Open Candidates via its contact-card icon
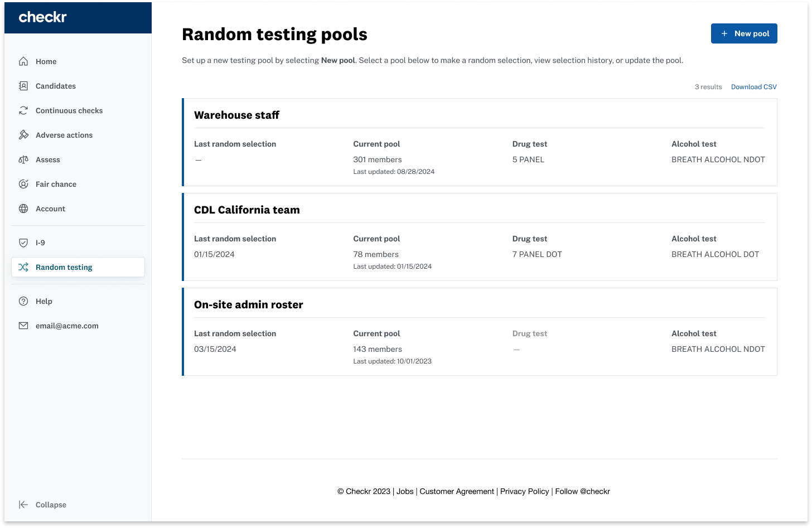Image resolution: width=812 pixels, height=528 pixels. point(23,86)
